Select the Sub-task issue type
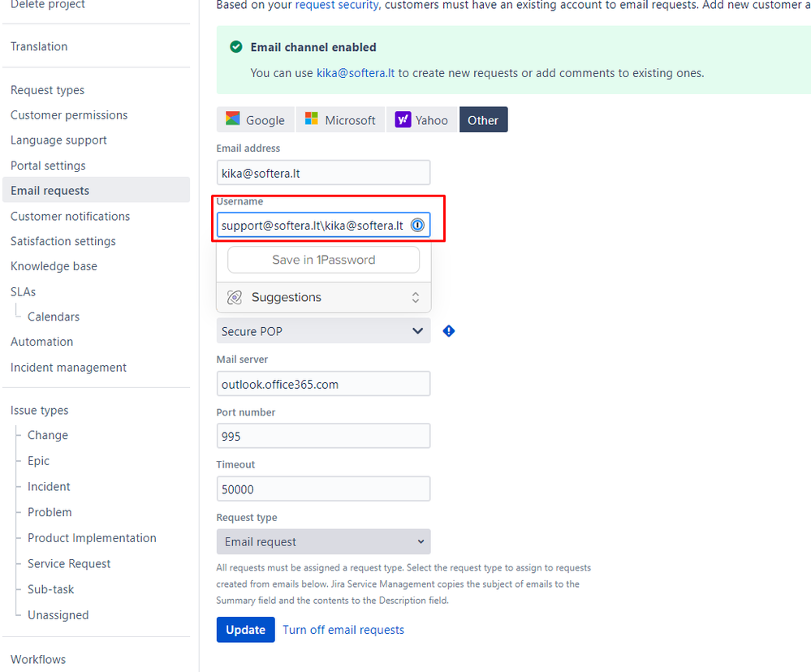 tap(50, 589)
